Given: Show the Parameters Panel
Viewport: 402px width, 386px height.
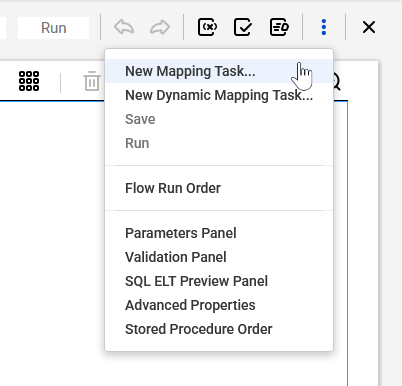Looking at the screenshot, I should pos(219,233).
